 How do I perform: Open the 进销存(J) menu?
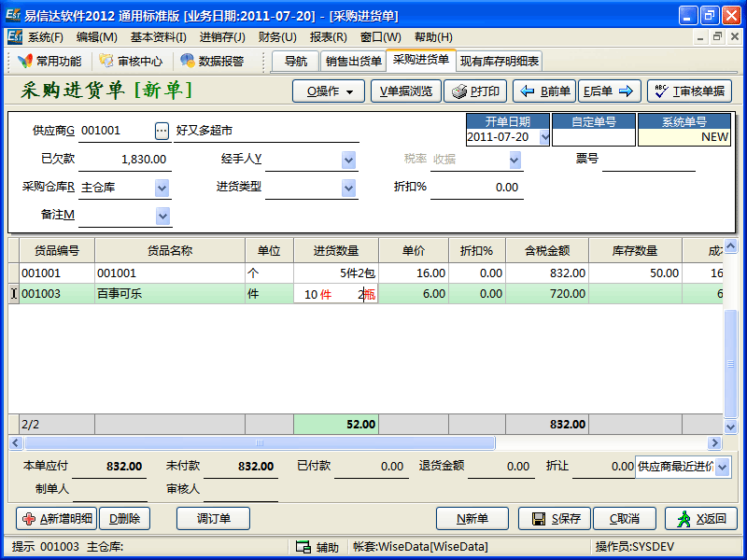(x=222, y=37)
